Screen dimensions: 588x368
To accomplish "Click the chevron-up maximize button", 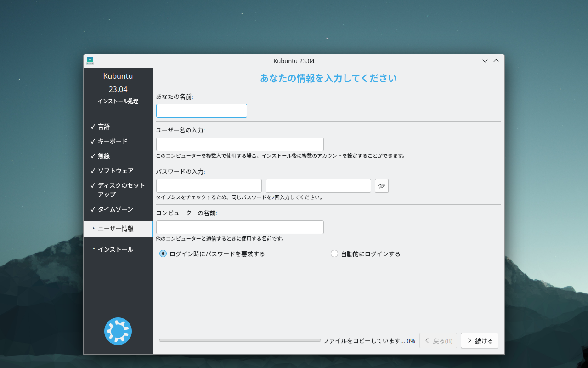I will 496,61.
